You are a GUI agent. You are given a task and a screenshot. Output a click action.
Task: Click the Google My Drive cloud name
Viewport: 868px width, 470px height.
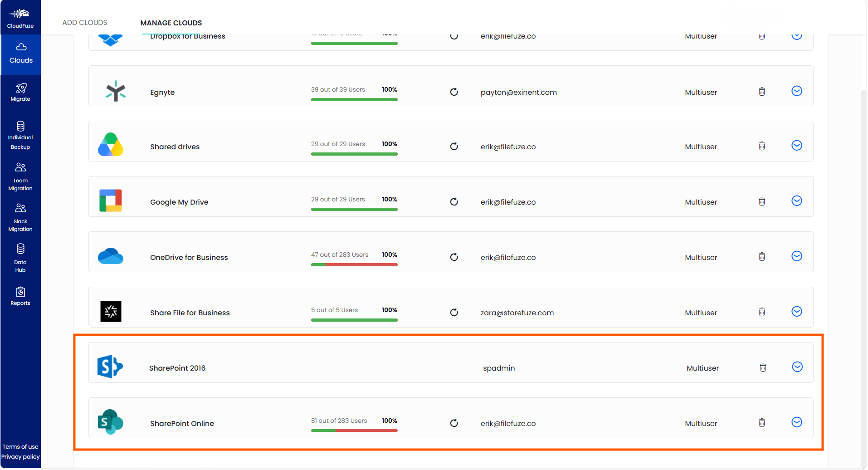[x=179, y=202]
